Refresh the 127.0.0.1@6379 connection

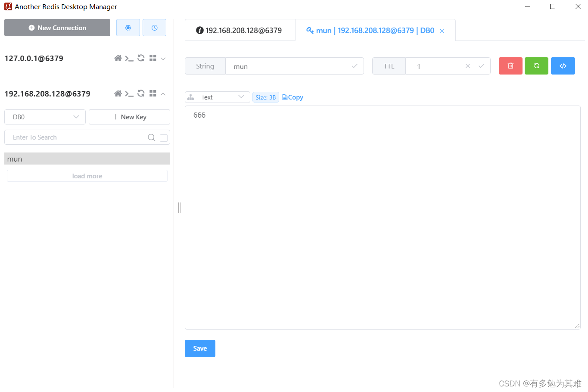[x=141, y=58]
